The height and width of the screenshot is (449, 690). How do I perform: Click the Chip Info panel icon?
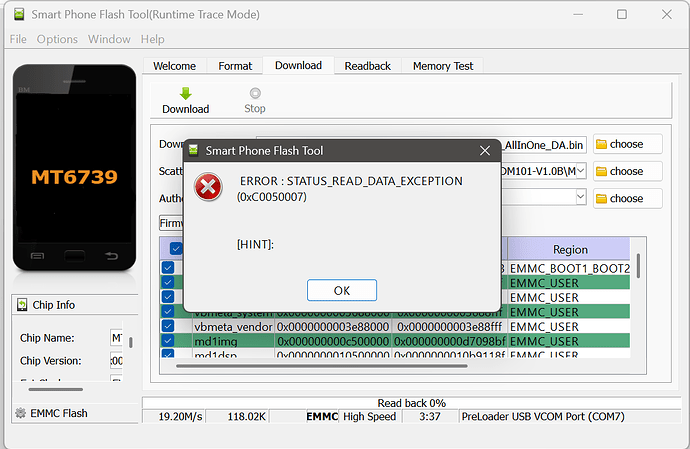click(20, 305)
